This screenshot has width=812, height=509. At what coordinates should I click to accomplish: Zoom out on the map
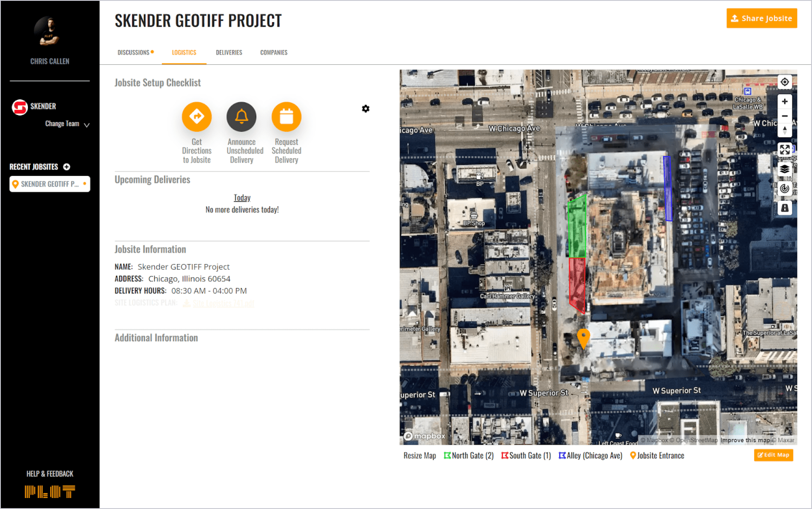pyautogui.click(x=785, y=116)
